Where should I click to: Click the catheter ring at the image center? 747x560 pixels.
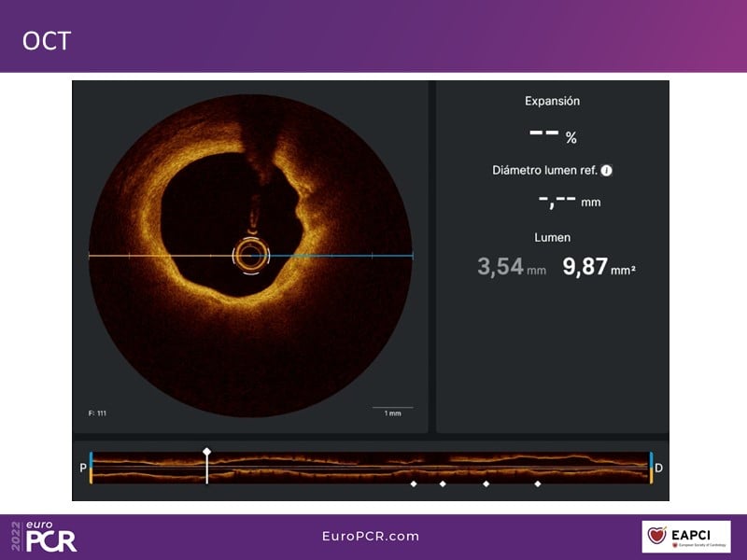coord(250,255)
